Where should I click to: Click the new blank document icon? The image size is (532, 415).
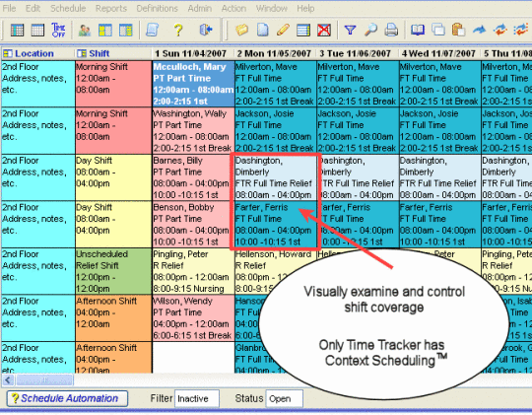click(263, 30)
